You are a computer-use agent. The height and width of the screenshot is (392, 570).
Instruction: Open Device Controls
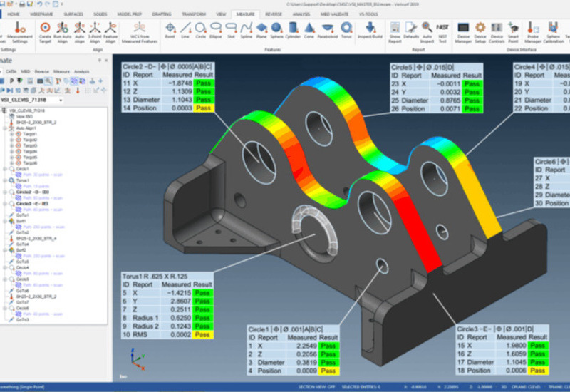(x=497, y=33)
